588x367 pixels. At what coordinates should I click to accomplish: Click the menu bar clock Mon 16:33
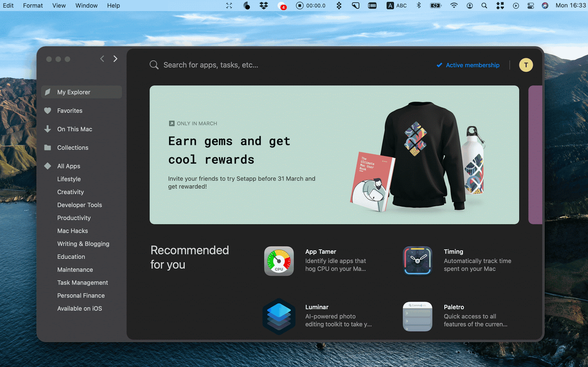(x=571, y=6)
